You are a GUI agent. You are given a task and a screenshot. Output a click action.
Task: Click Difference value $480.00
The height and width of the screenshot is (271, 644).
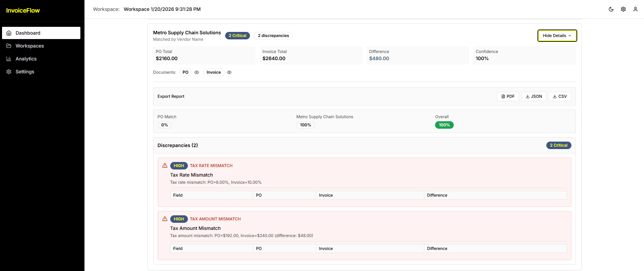pyautogui.click(x=379, y=58)
